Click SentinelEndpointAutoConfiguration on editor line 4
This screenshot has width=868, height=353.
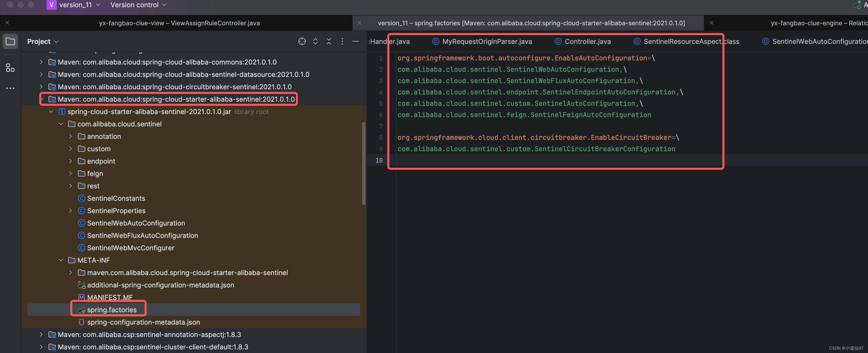609,92
